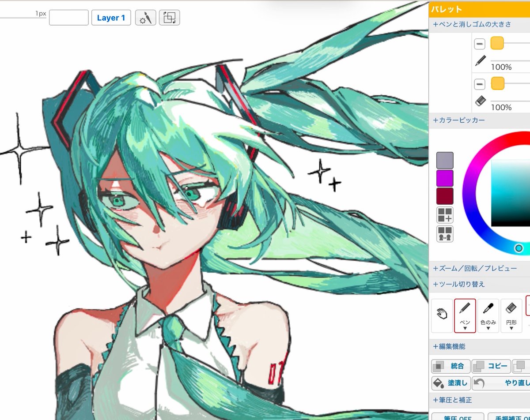Click the canvas transform icon in top toolbar
This screenshot has width=530, height=420.
[169, 18]
